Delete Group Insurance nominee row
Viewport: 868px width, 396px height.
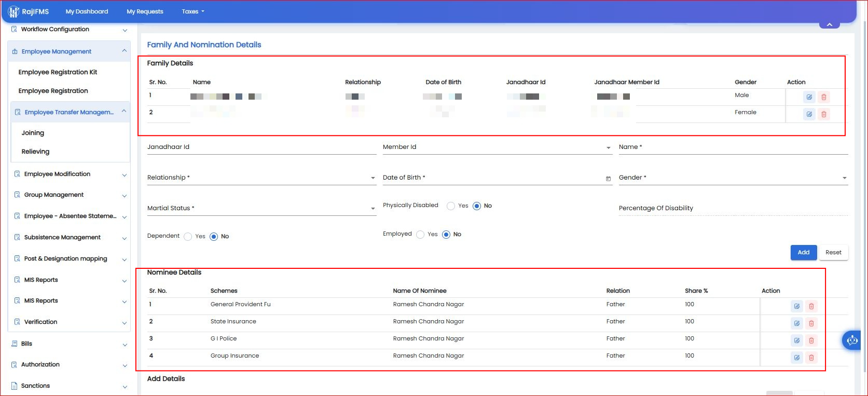click(811, 358)
